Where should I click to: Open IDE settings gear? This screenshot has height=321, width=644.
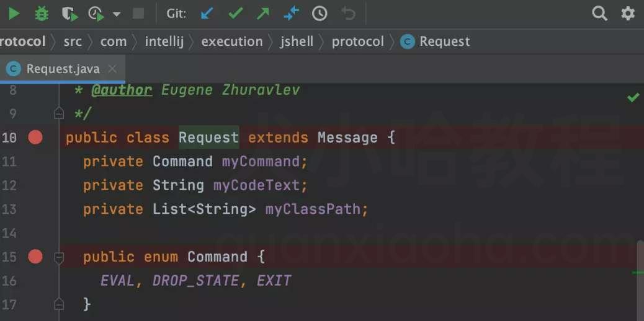tap(628, 14)
